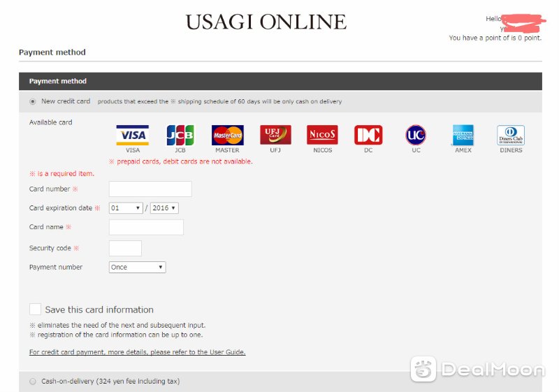This screenshot has height=392, width=559.
Task: Open the expiration month dropdown
Action: (126, 208)
